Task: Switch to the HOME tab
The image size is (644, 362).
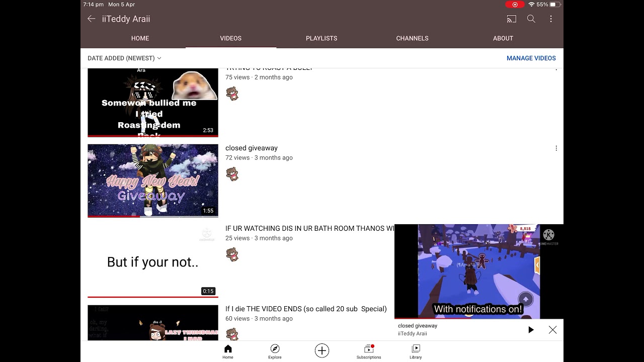Action: click(140, 38)
